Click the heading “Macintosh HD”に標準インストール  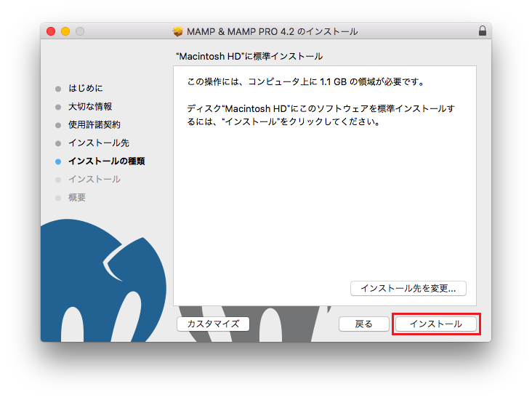[x=249, y=57]
